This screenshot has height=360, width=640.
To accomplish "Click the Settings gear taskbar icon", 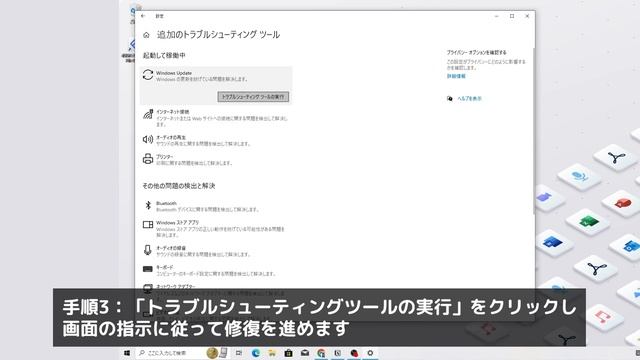I will tap(370, 353).
